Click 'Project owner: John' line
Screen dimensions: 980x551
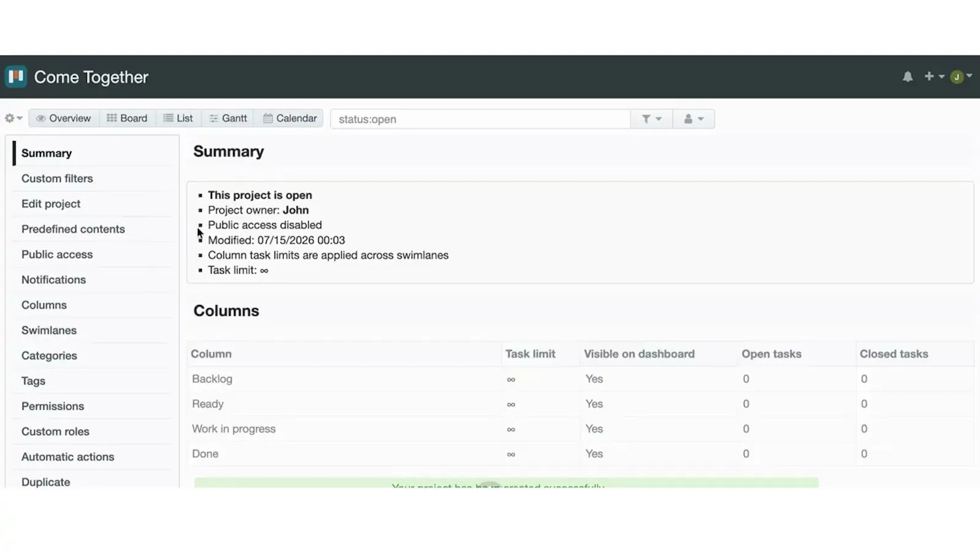click(x=258, y=210)
